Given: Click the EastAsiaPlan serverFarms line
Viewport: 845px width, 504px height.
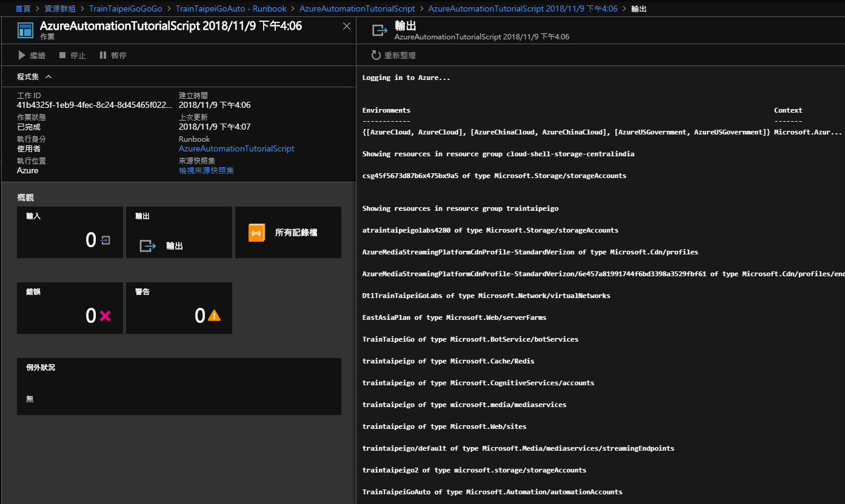Looking at the screenshot, I should (x=454, y=317).
